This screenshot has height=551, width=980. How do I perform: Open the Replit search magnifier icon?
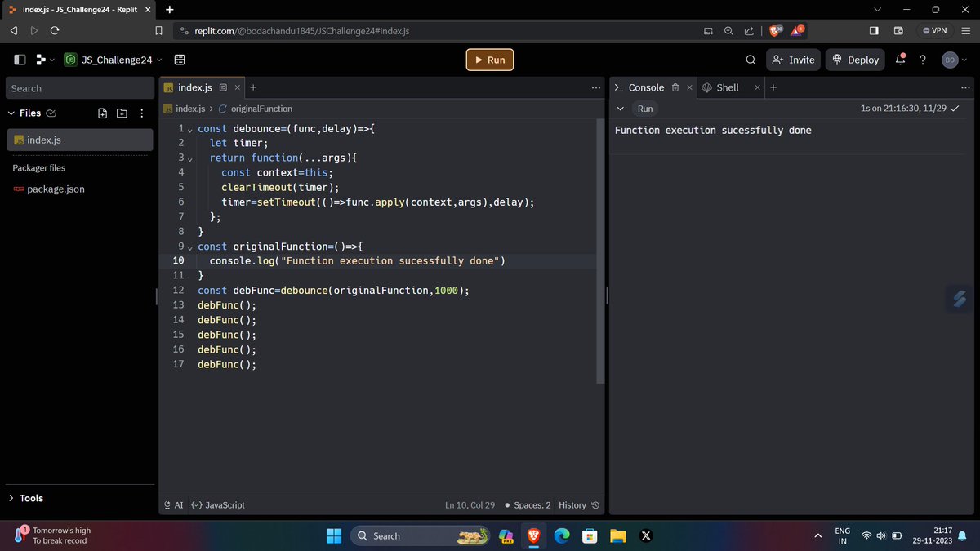[751, 60]
